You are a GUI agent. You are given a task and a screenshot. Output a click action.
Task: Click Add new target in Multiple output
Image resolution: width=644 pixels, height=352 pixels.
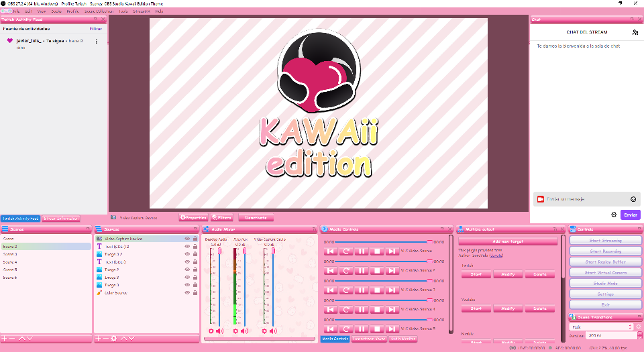point(508,241)
